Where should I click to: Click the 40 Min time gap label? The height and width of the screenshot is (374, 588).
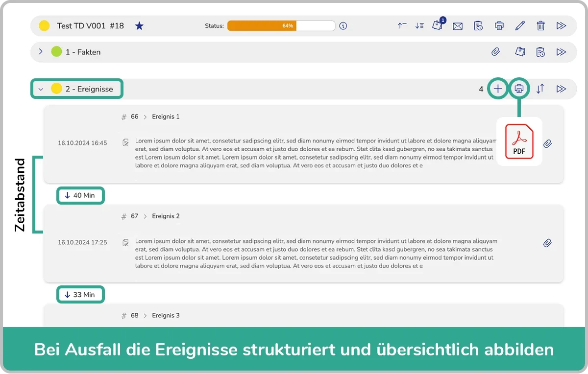[x=80, y=195]
